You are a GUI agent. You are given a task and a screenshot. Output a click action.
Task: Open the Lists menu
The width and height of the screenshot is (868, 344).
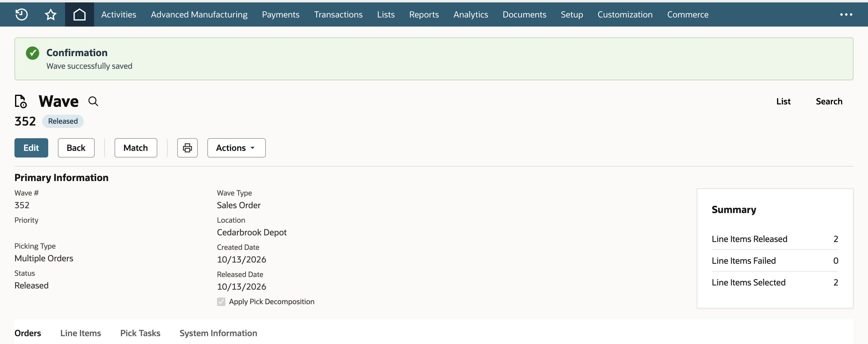tap(386, 14)
